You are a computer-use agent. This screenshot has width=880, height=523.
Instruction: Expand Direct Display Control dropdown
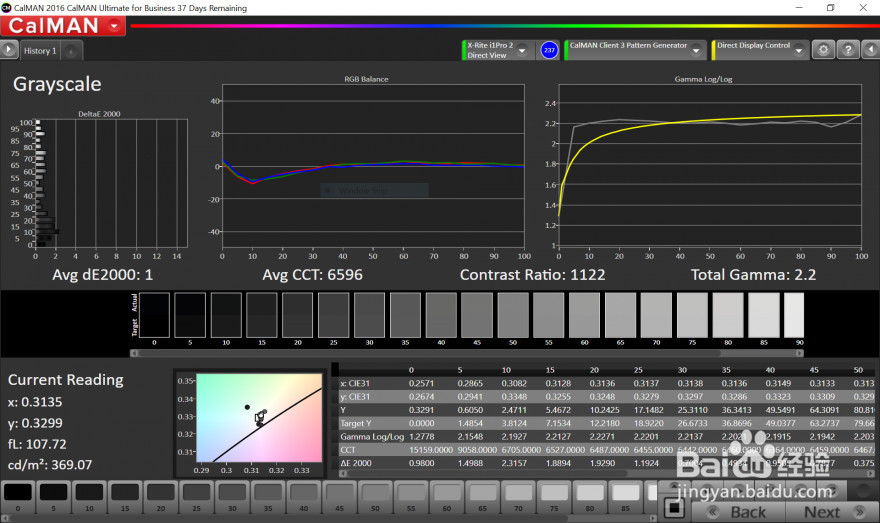click(x=799, y=51)
